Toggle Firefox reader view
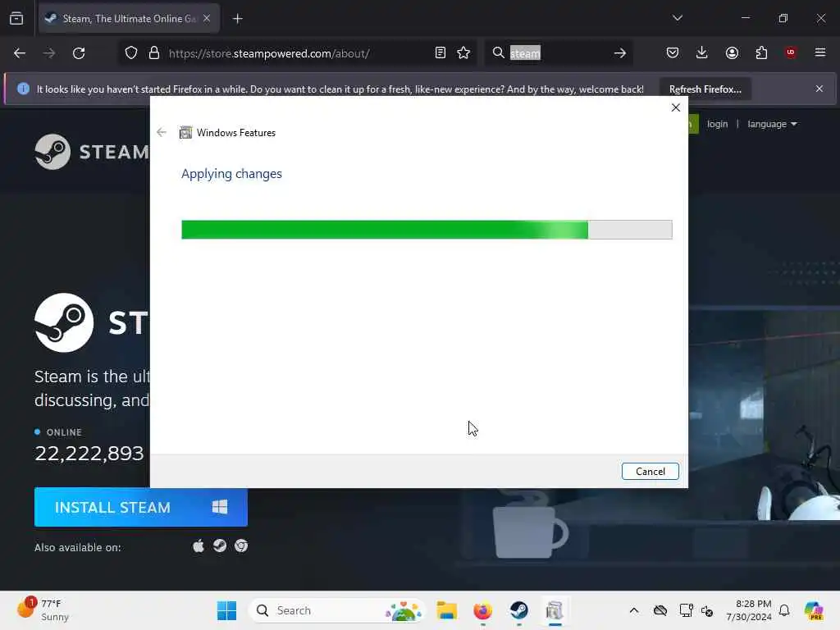840x630 pixels. [440, 53]
